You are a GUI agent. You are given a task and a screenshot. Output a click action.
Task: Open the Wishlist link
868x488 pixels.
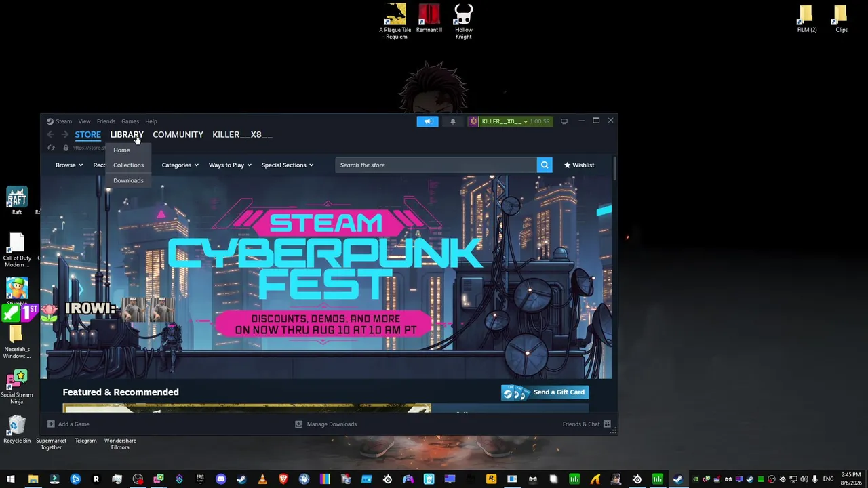click(579, 165)
